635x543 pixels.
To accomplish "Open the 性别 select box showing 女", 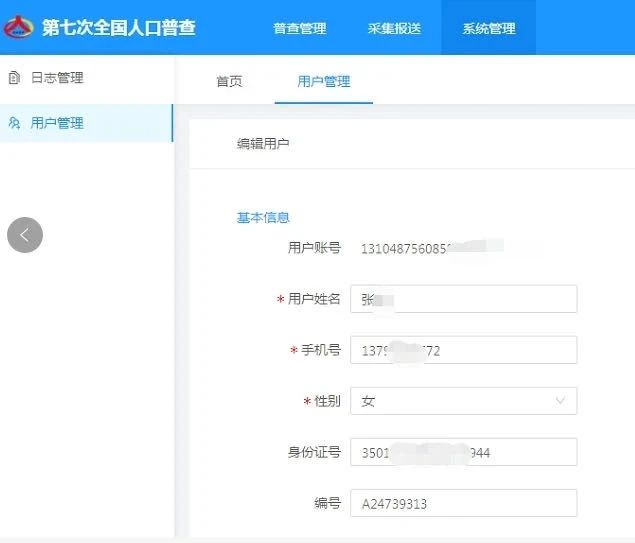I will 450,401.
